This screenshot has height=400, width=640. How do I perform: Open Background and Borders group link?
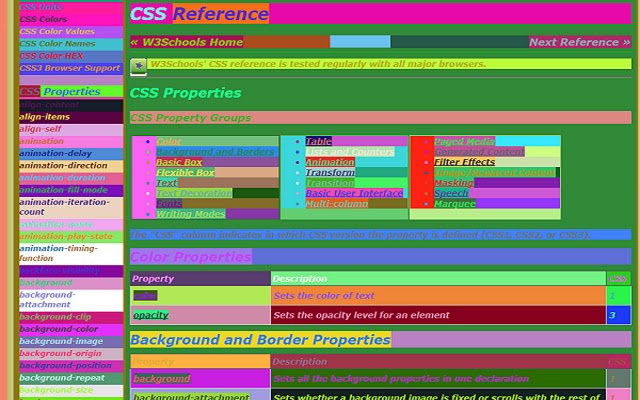[x=215, y=152]
